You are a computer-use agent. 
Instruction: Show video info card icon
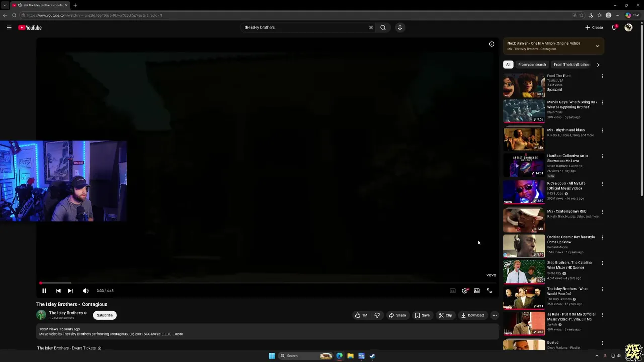(492, 44)
